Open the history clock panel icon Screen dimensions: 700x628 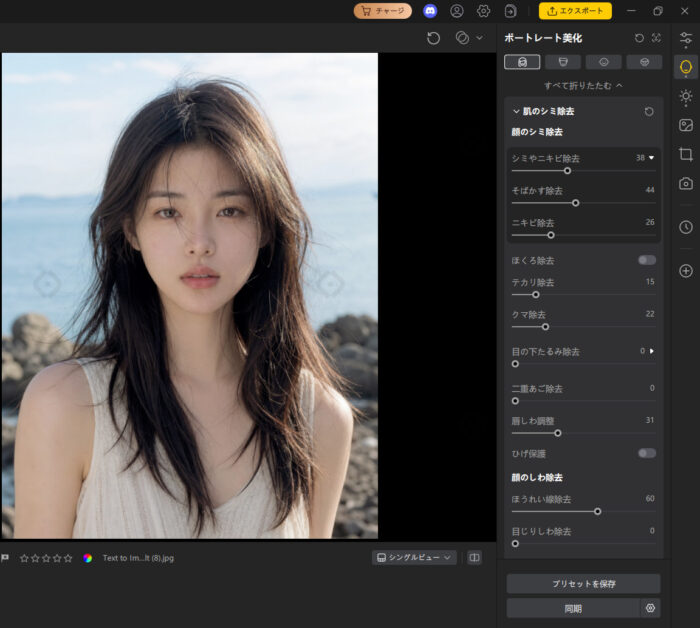point(686,227)
